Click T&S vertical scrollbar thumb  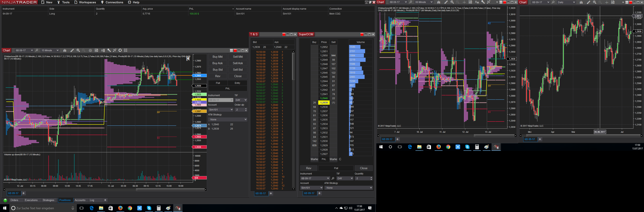[x=293, y=66]
